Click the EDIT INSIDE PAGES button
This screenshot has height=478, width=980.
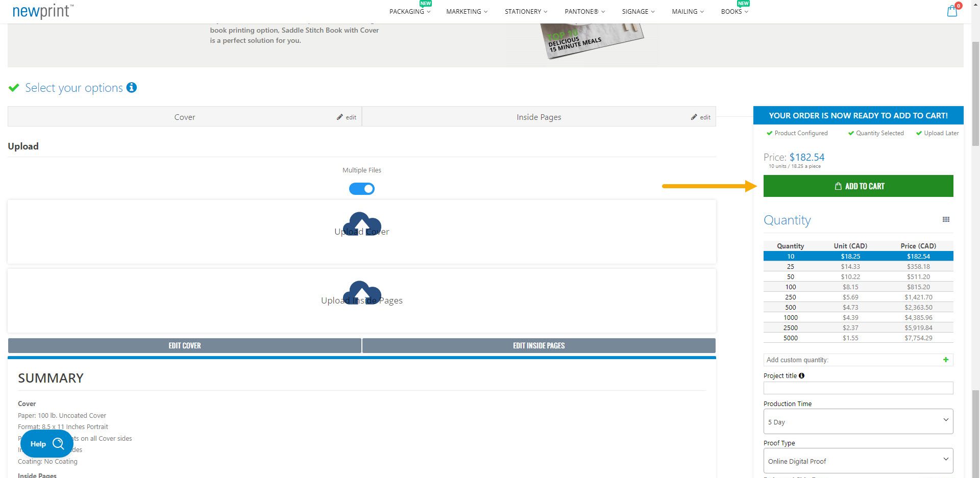[538, 345]
